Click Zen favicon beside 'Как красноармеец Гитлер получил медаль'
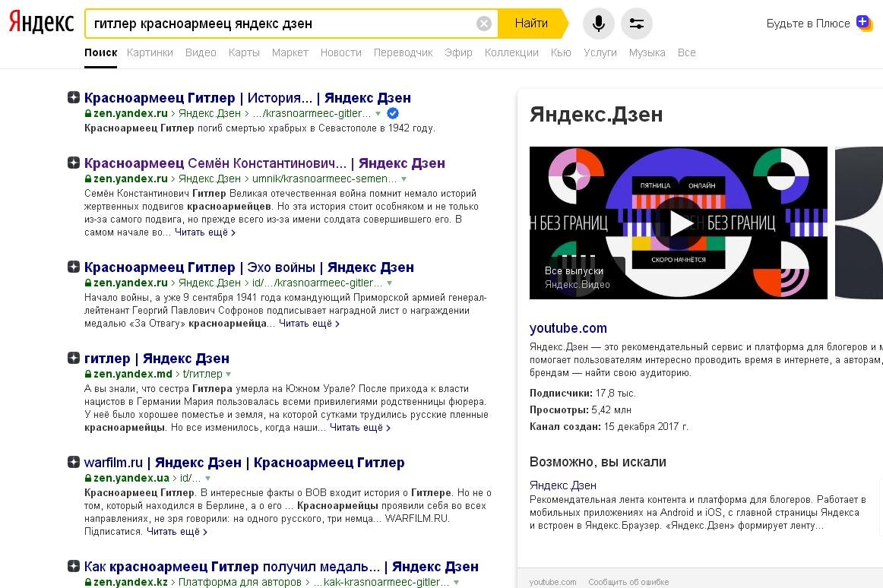Screen dimensions: 883x588 (x=73, y=566)
